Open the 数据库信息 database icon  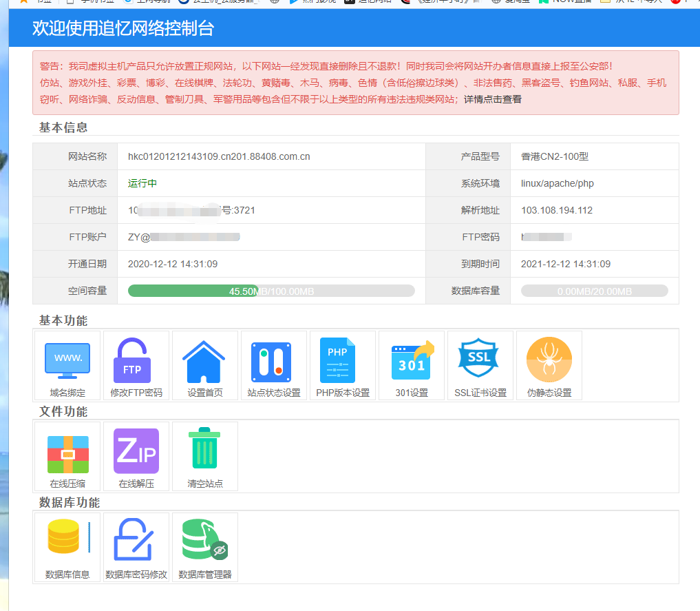tap(67, 542)
